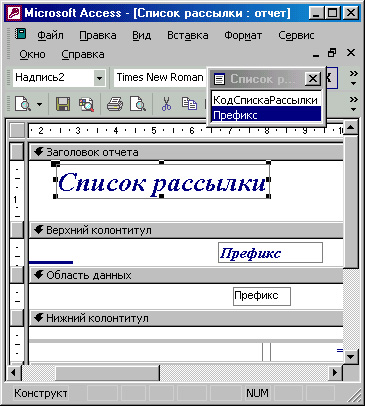The width and height of the screenshot is (365, 406).
Task: Click the field list window icon
Action: coord(219,79)
